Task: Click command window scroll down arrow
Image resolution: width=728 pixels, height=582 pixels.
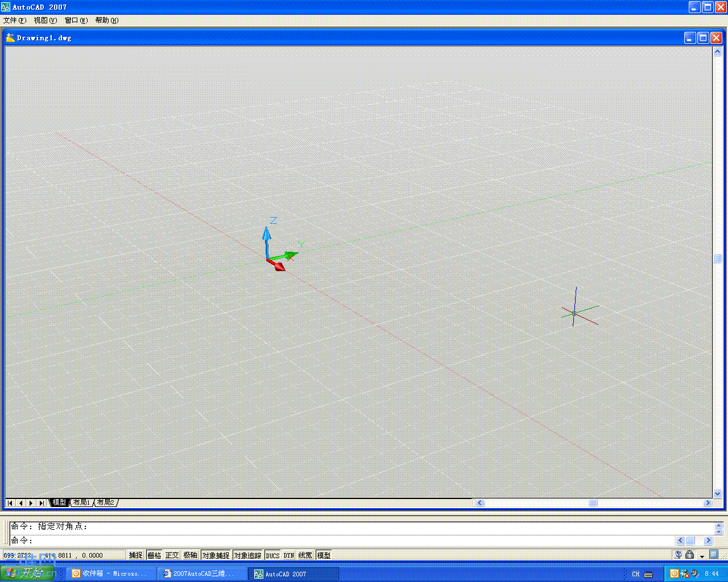Action: coord(718,531)
